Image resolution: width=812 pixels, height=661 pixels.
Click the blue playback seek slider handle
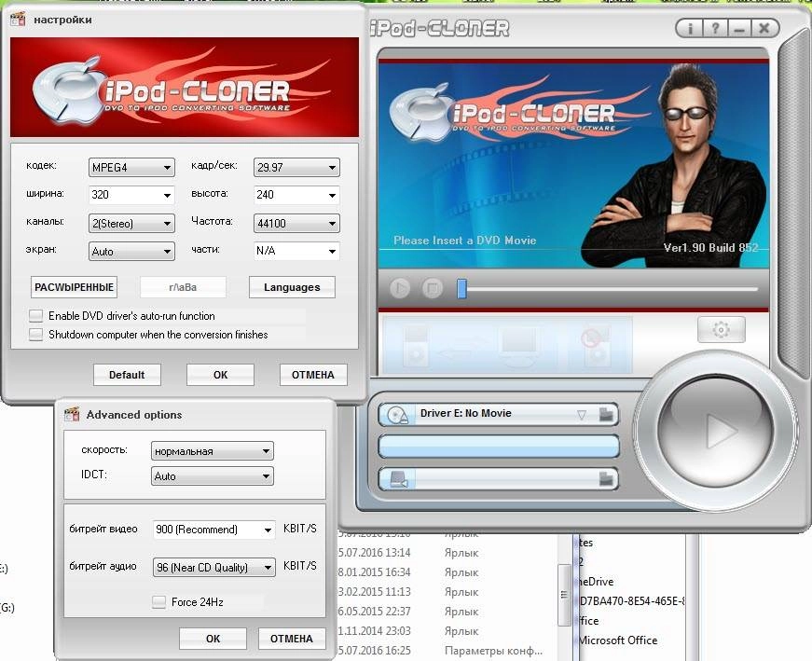pos(461,288)
